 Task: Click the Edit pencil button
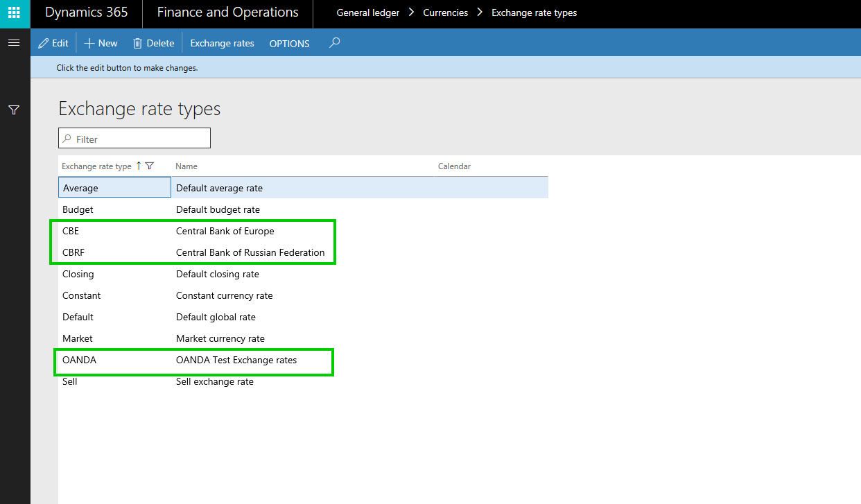(x=53, y=43)
